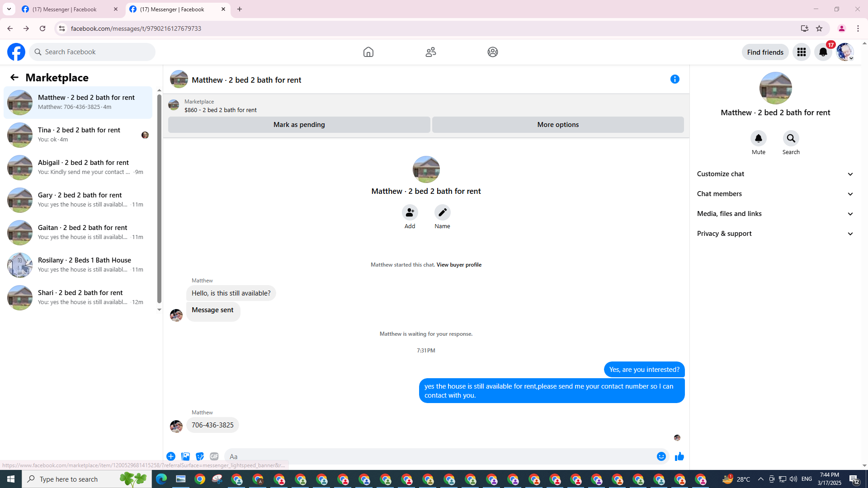Image resolution: width=868 pixels, height=488 pixels.
Task: Open more actions plus icon in composer
Action: pos(171,456)
